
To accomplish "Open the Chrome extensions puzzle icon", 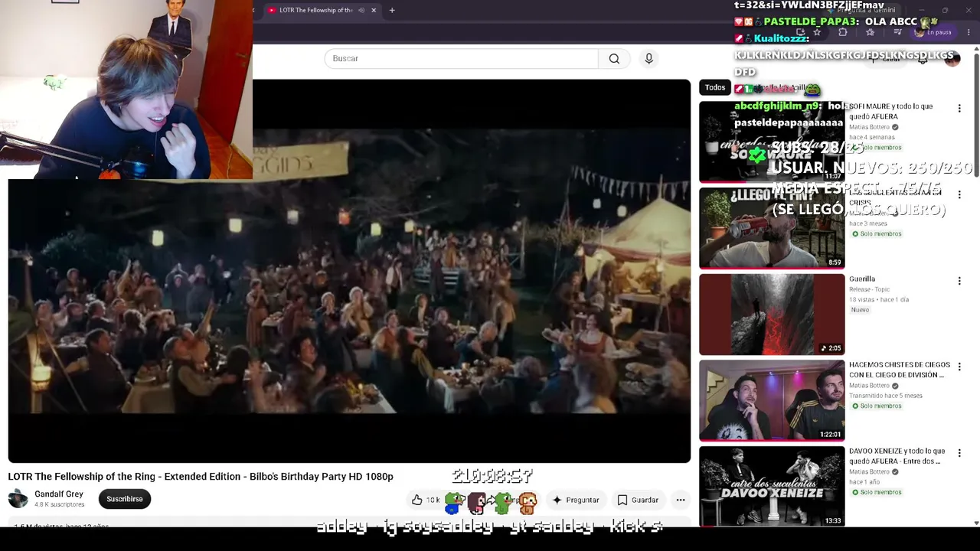I will click(x=843, y=32).
